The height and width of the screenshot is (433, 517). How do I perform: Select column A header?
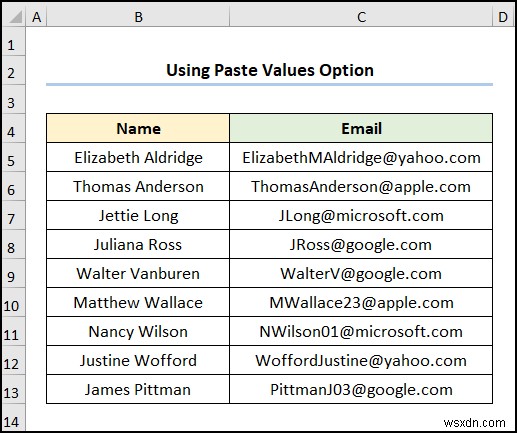click(x=36, y=17)
